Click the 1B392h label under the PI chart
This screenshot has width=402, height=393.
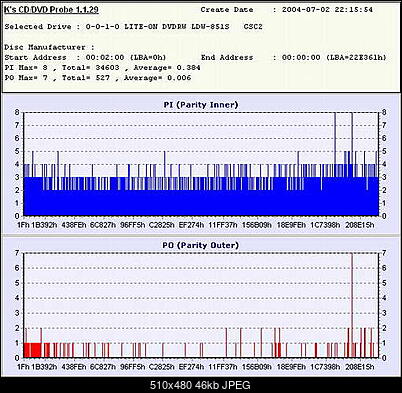[x=44, y=225]
